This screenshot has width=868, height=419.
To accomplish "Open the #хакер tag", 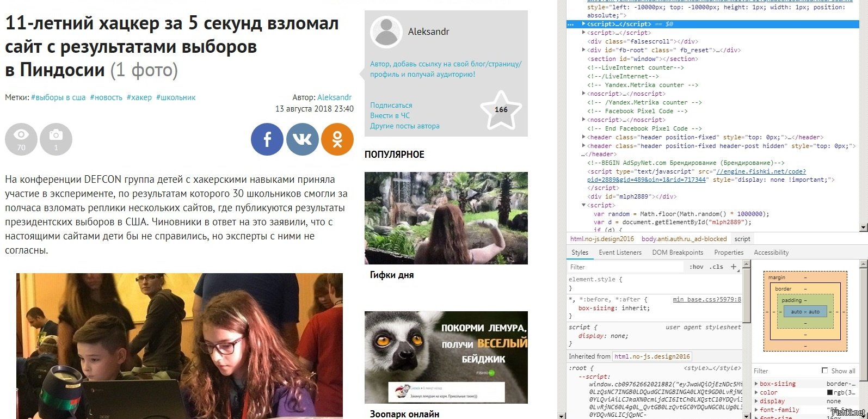I will point(139,97).
